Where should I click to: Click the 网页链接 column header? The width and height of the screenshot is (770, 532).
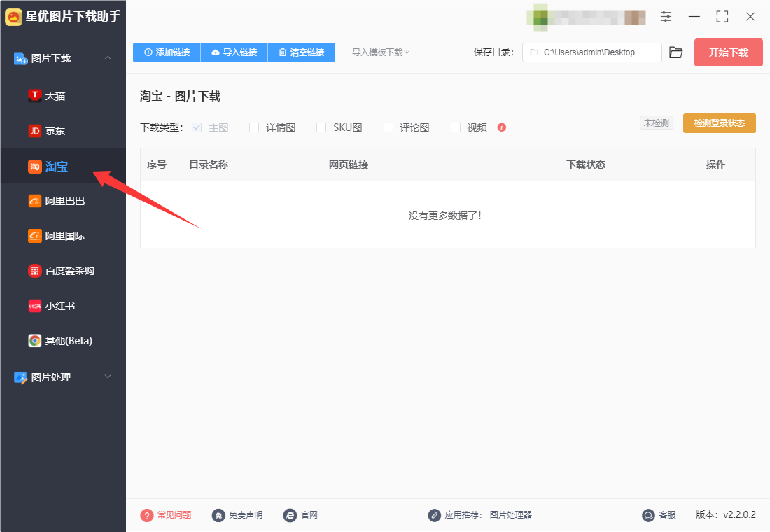pos(349,165)
